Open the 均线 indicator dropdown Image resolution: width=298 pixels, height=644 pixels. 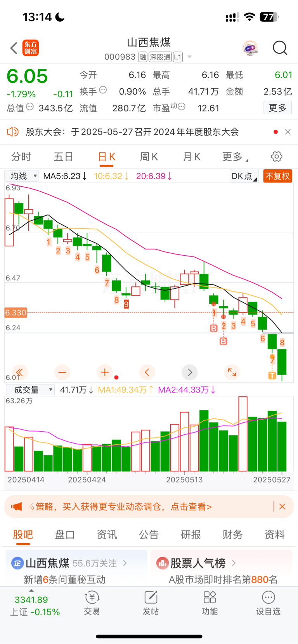tap(22, 176)
